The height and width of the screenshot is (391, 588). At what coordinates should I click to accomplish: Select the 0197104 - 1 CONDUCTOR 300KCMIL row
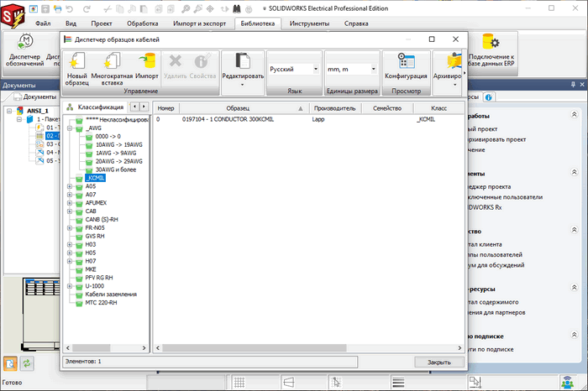pos(308,119)
